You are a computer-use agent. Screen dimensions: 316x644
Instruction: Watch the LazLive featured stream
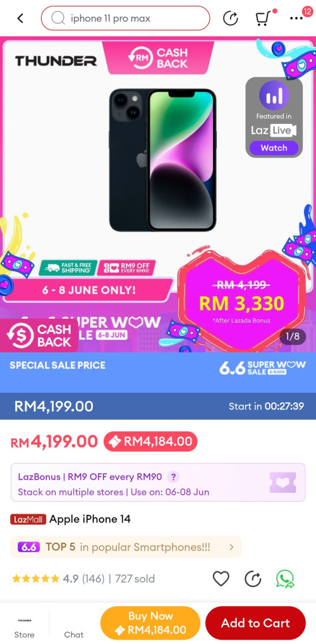274,148
